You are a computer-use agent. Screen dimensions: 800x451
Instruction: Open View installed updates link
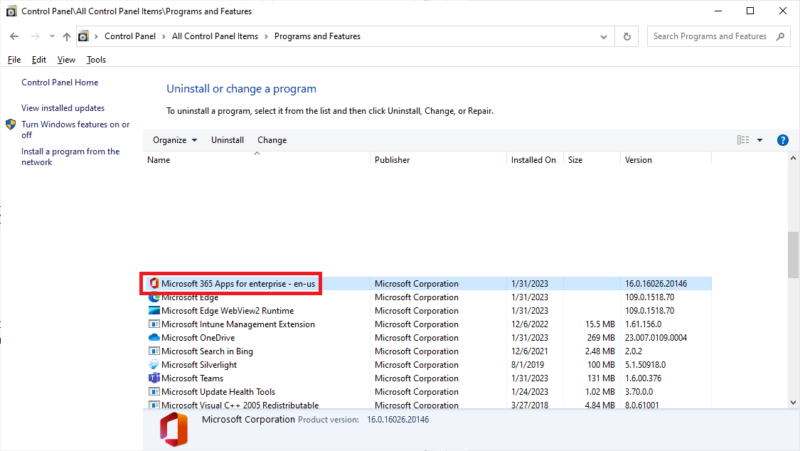point(63,108)
